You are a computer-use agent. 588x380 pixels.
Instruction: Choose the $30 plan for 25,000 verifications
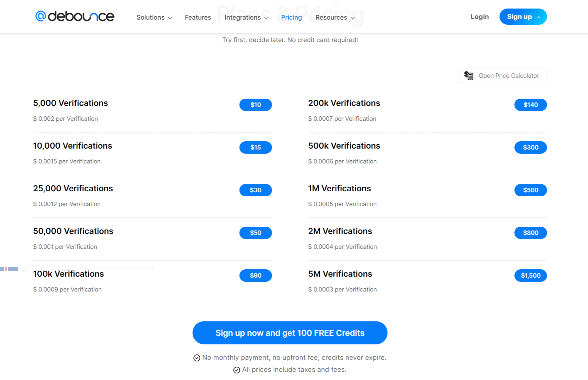pos(255,190)
